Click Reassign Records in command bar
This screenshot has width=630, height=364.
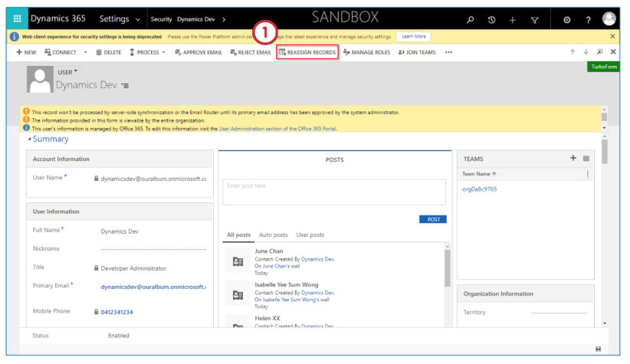tap(307, 52)
